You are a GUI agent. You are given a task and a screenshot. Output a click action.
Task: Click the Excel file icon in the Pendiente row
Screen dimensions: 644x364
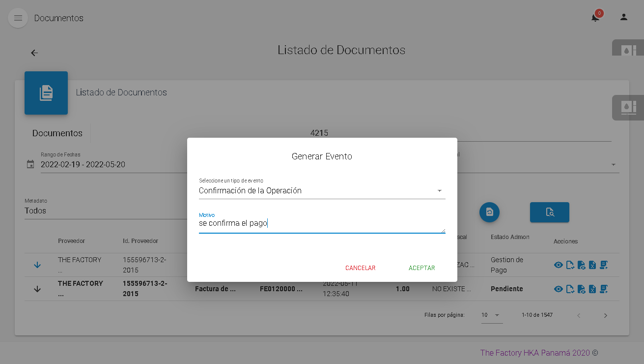pos(592,289)
